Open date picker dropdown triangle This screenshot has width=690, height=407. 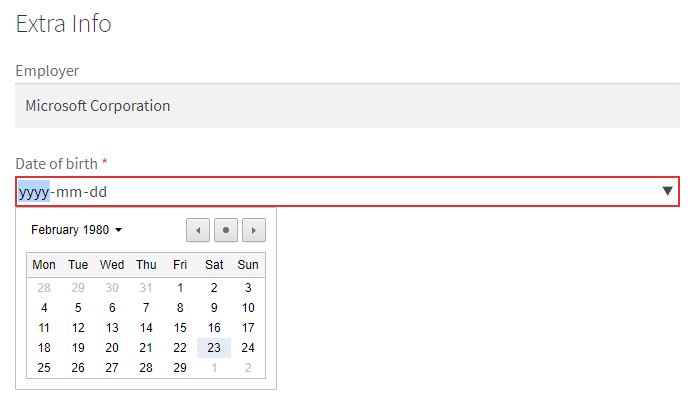[667, 191]
